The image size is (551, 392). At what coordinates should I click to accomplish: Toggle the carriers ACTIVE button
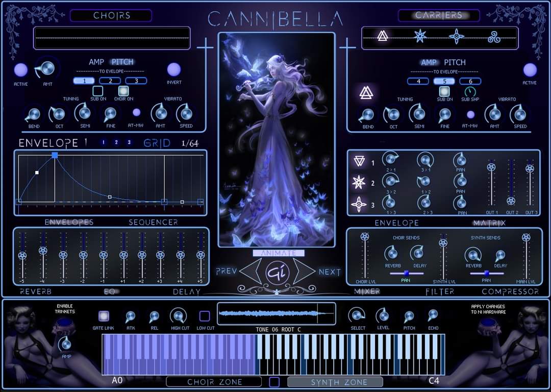click(530, 70)
